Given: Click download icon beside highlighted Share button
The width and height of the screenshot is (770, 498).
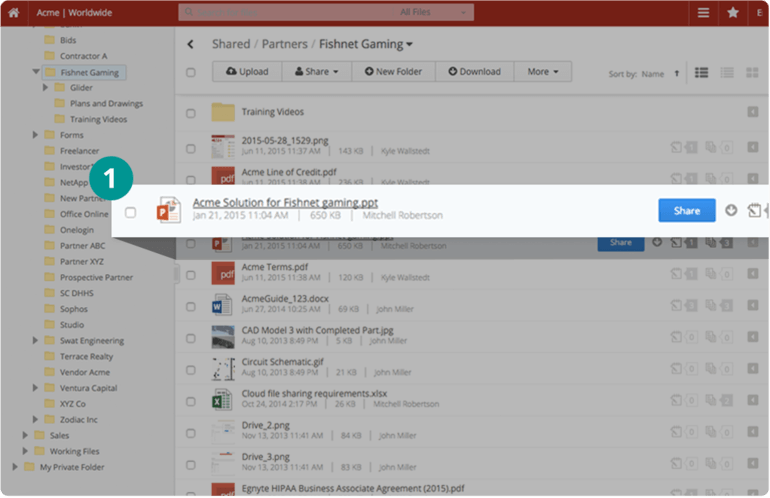Looking at the screenshot, I should coord(731,210).
